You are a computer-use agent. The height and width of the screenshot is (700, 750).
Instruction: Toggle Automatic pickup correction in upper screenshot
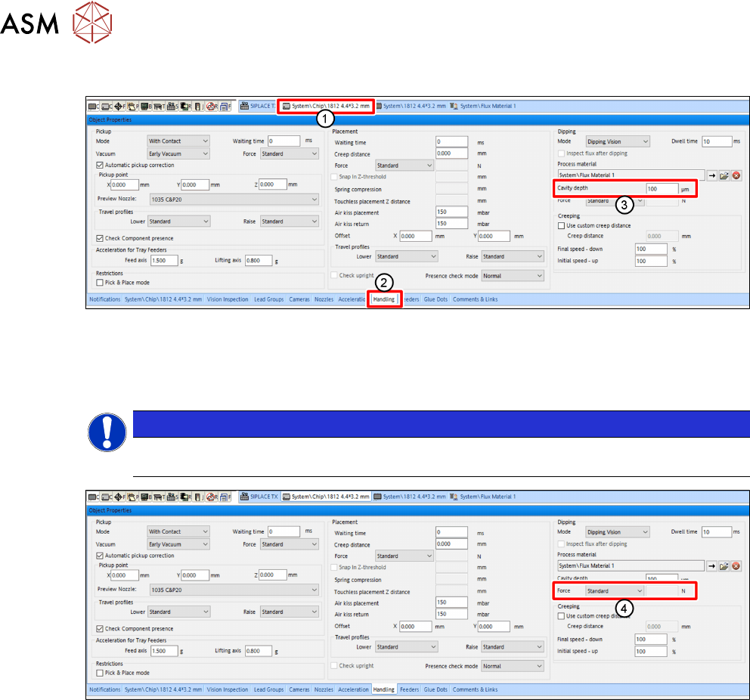pos(100,165)
